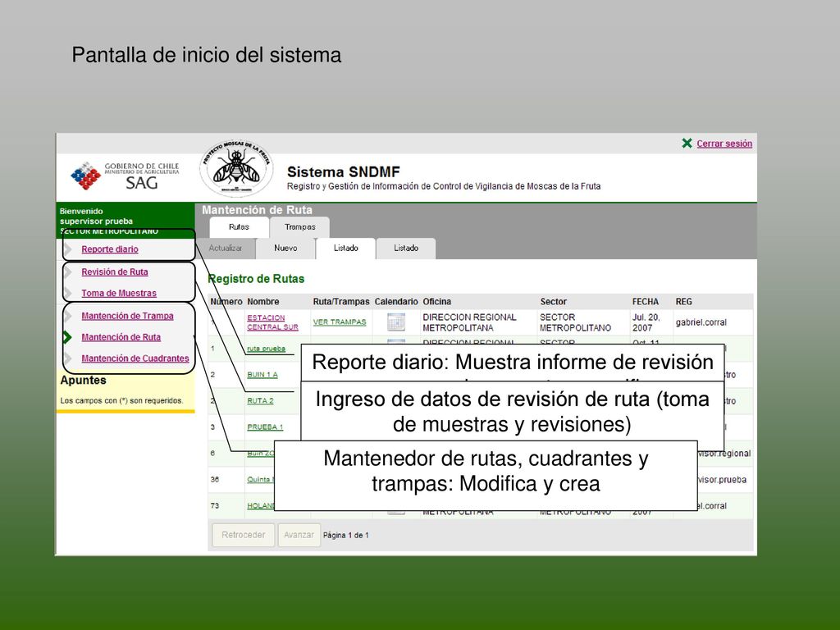Image resolution: width=840 pixels, height=630 pixels.
Task: Select the Nuevo sub-tab
Action: click(x=285, y=248)
